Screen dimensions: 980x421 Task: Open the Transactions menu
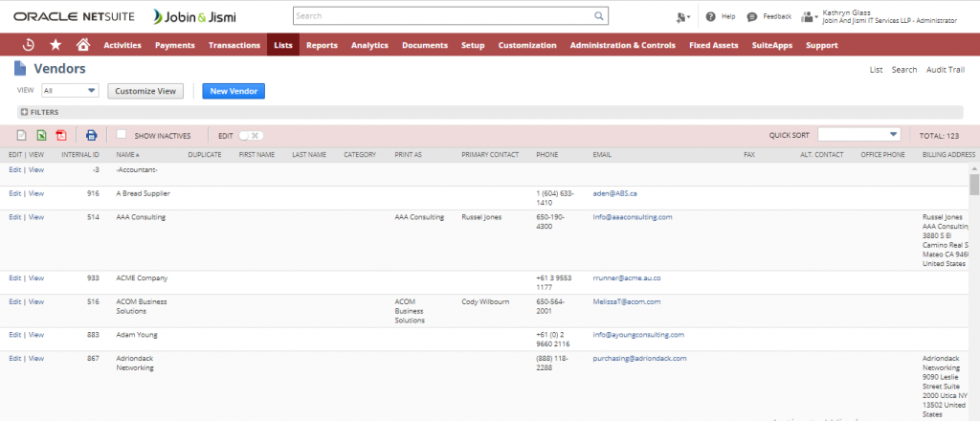(x=234, y=45)
